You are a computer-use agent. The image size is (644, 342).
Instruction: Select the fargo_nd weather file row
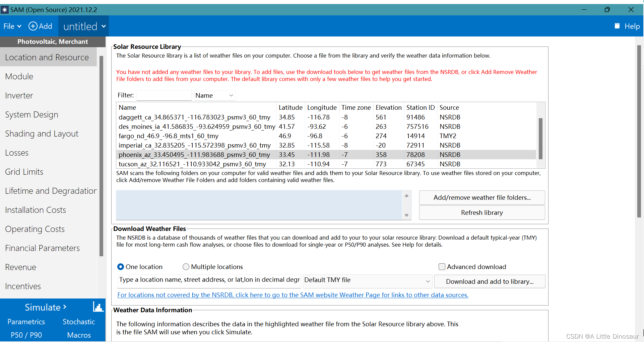[326, 136]
